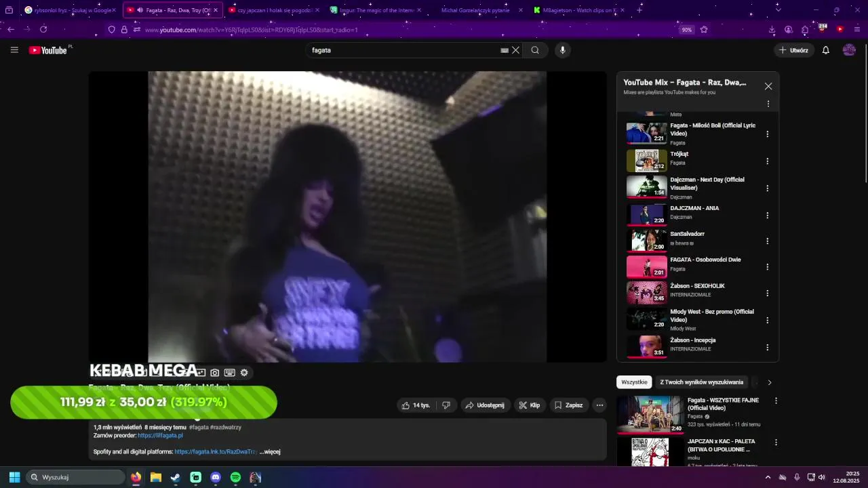This screenshot has height=488, width=868.
Task: Click the Udostępnij share button
Action: 486,405
